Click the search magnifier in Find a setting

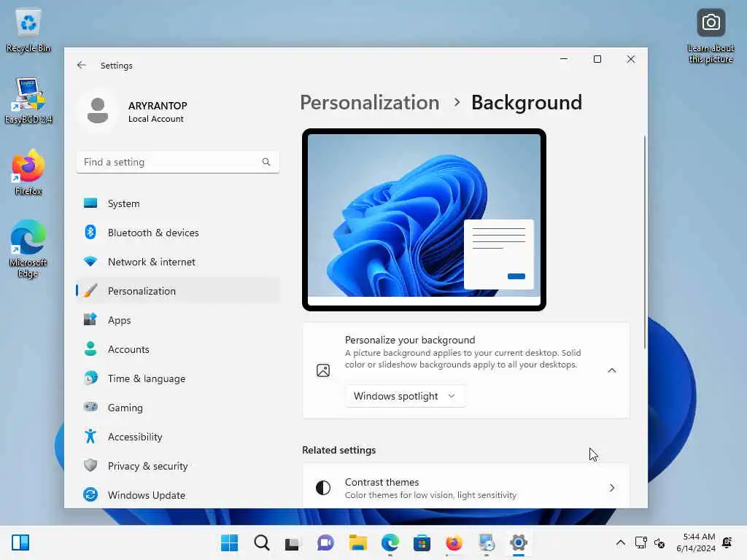[x=266, y=162]
